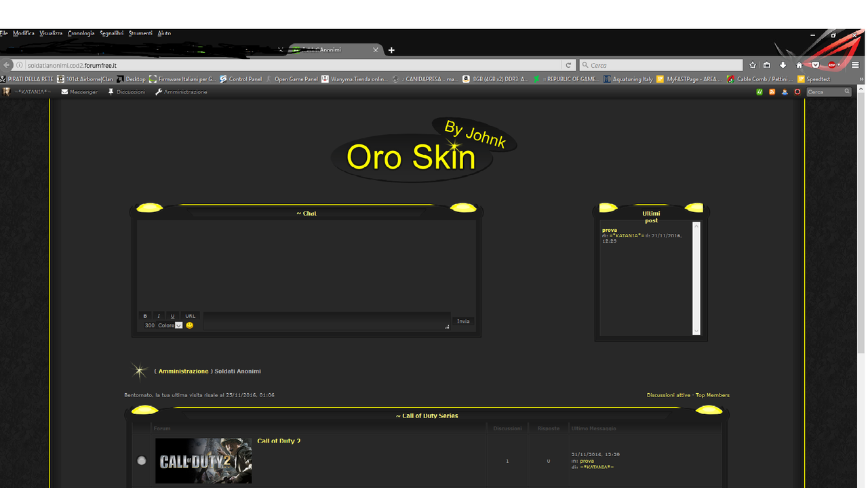Click the browser Cerca search field
This screenshot has height=488, width=868.
tap(661, 65)
